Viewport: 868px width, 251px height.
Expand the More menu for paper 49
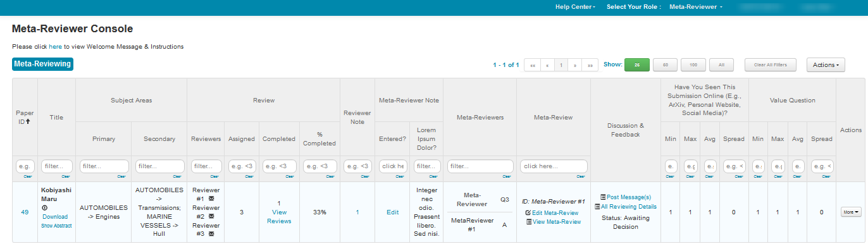pyautogui.click(x=851, y=212)
